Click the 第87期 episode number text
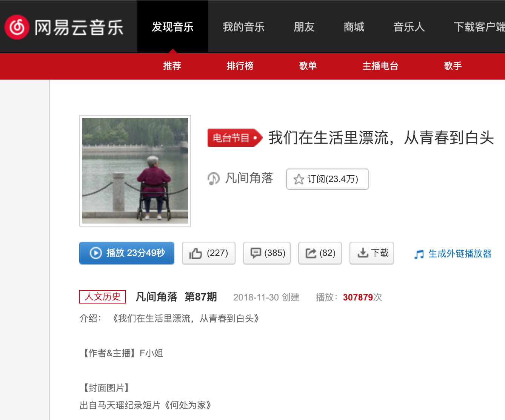Viewport: 505px width, 420px height. click(201, 297)
